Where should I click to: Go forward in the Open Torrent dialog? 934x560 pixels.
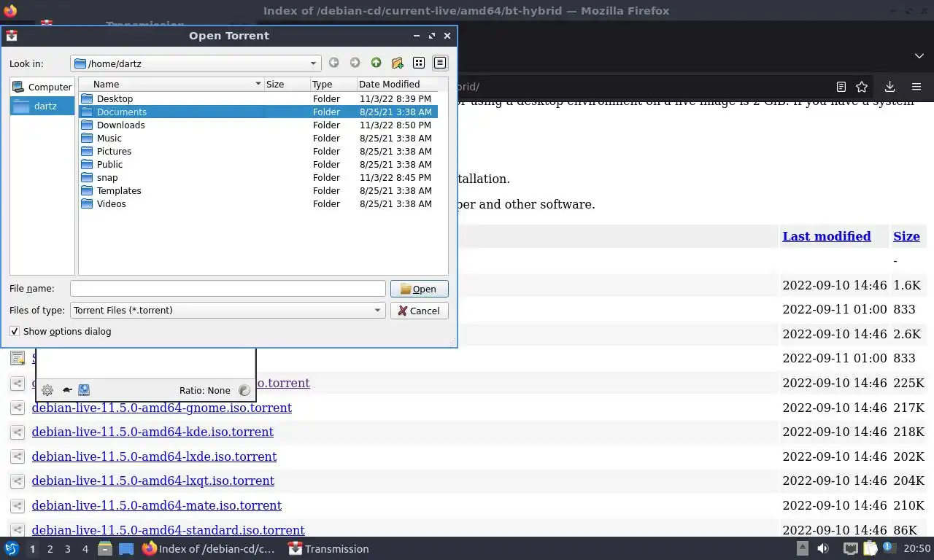click(x=355, y=63)
